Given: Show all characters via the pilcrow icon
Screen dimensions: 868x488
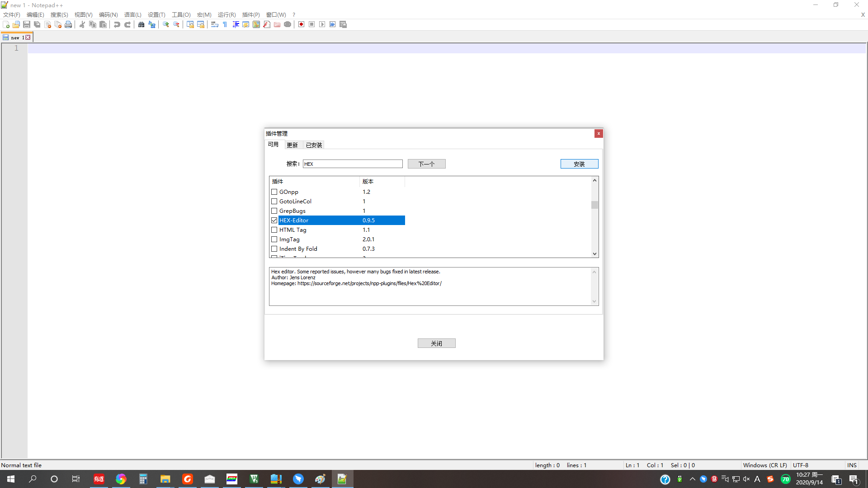Looking at the screenshot, I should [x=225, y=24].
